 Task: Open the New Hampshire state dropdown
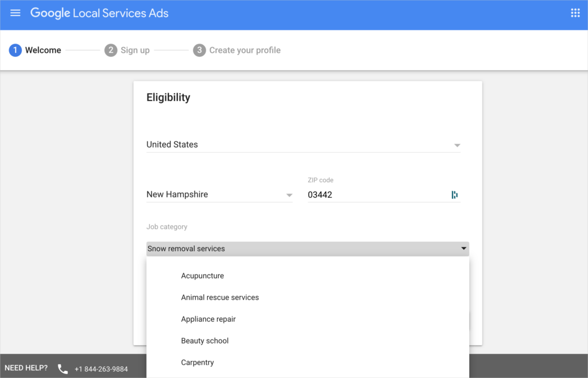pyautogui.click(x=219, y=195)
